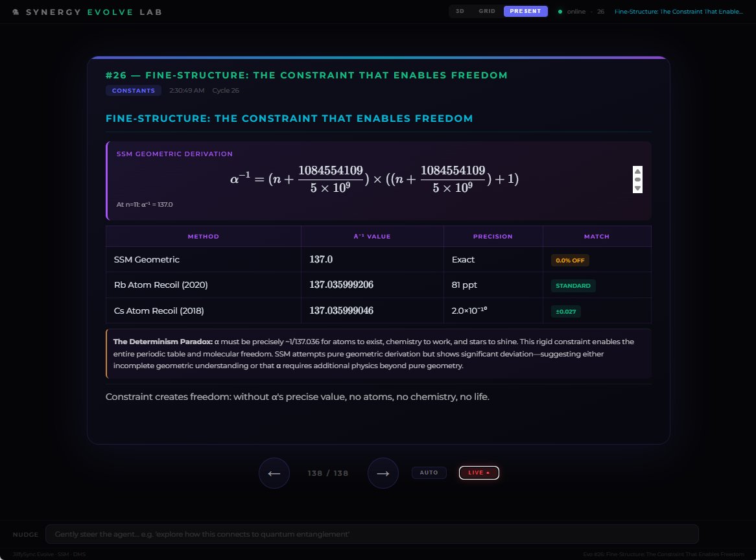Click the formula scrollbar thumb
Image resolution: width=756 pixels, height=560 pixels.
pyautogui.click(x=637, y=180)
